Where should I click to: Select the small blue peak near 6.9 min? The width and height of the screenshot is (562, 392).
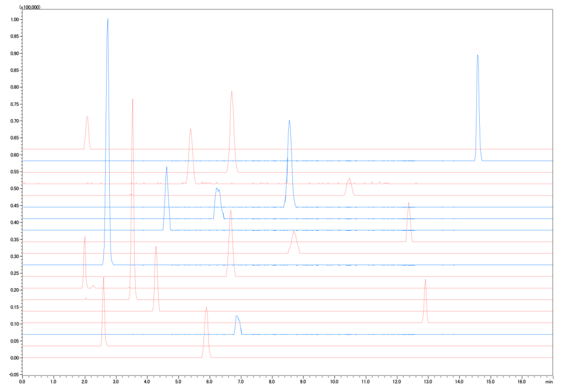tap(237, 316)
